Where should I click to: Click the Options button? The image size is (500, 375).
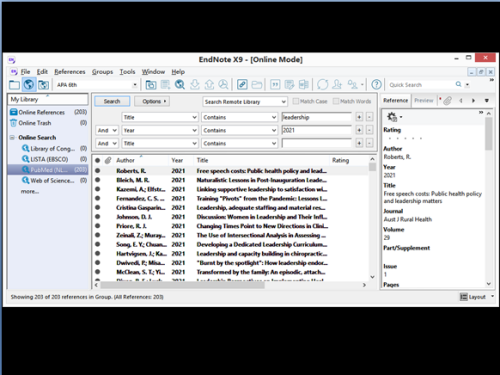tap(152, 101)
